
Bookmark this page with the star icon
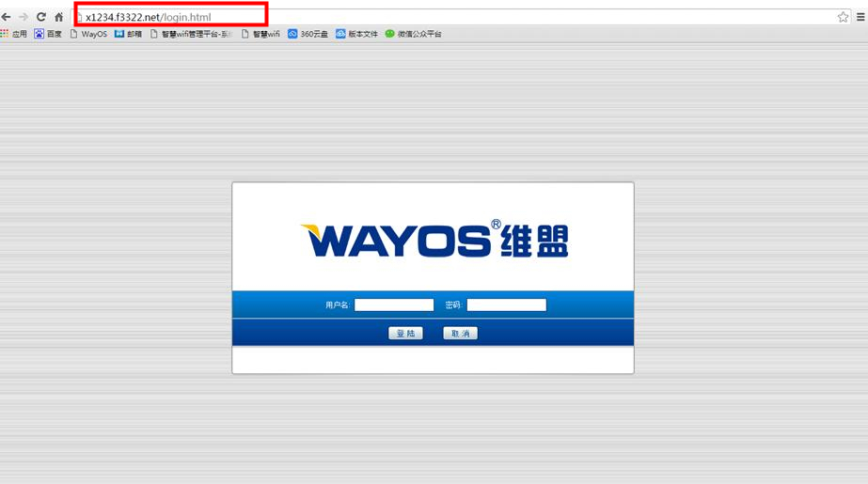843,17
